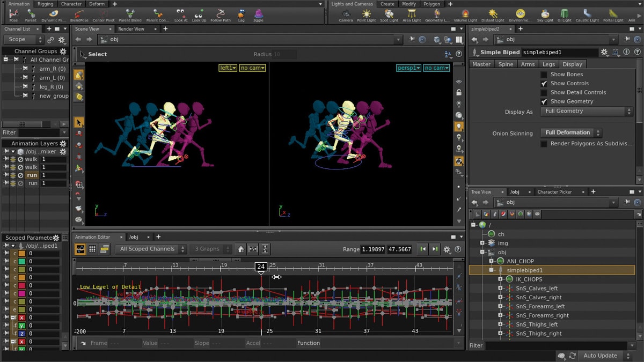This screenshot has height=362, width=644.
Task: Click the Scope button in Channel List
Action: click(17, 40)
